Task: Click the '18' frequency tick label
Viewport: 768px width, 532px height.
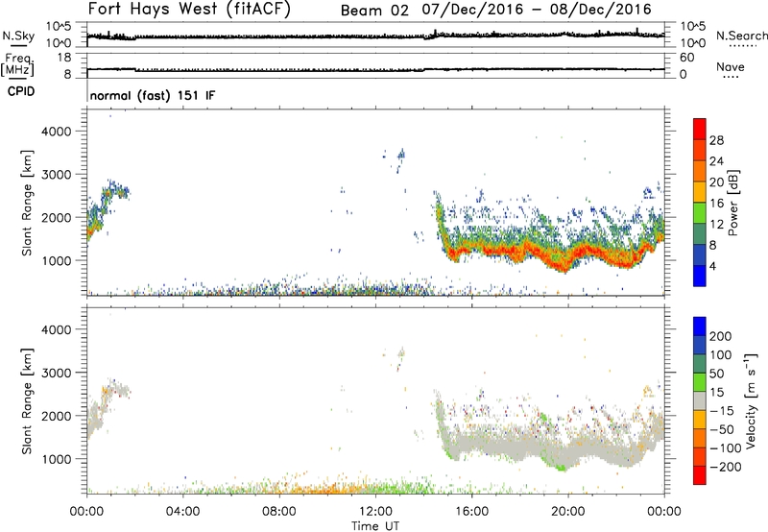Action: [x=64, y=58]
